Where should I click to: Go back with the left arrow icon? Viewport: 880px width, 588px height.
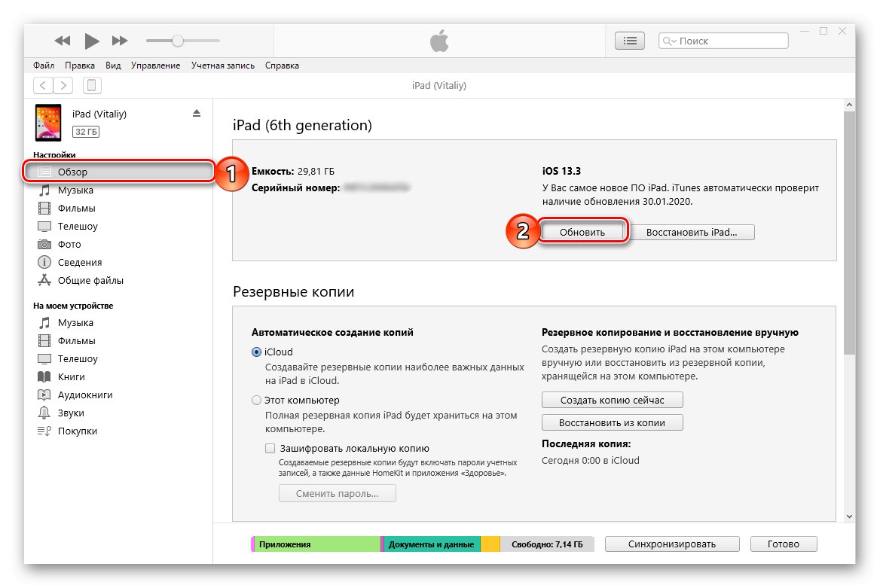click(44, 85)
